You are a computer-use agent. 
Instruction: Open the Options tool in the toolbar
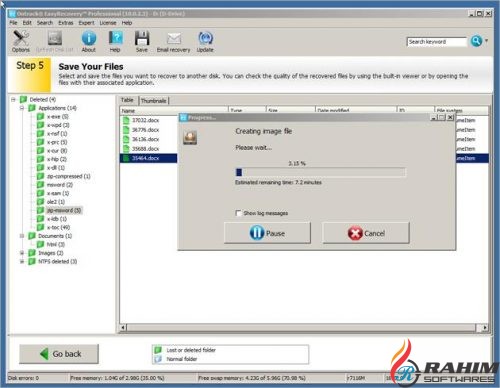[x=21, y=41]
